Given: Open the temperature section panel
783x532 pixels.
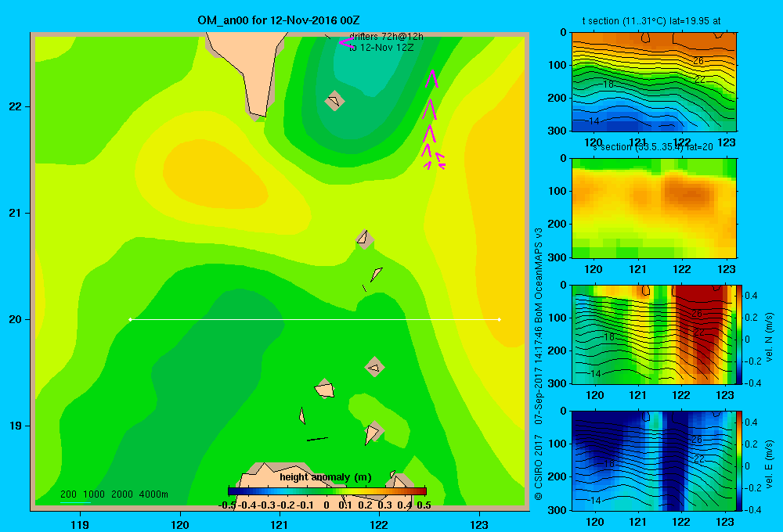Looking at the screenshot, I should 654,82.
